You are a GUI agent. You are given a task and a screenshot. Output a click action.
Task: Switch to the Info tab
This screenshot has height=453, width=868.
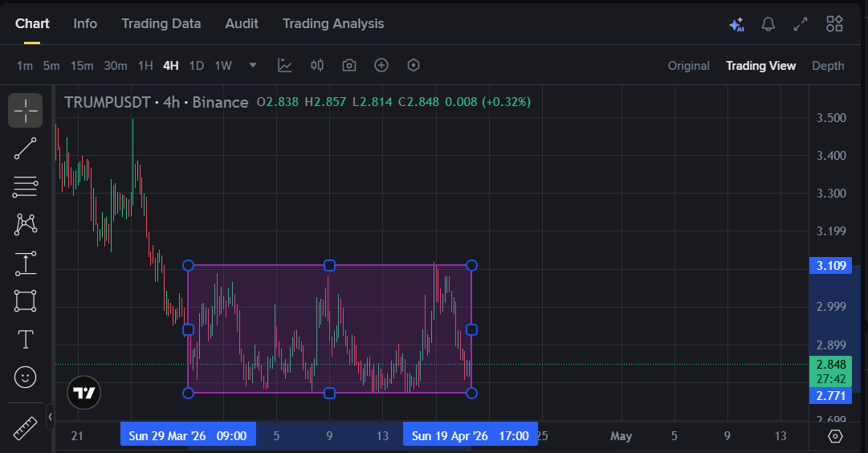point(85,24)
